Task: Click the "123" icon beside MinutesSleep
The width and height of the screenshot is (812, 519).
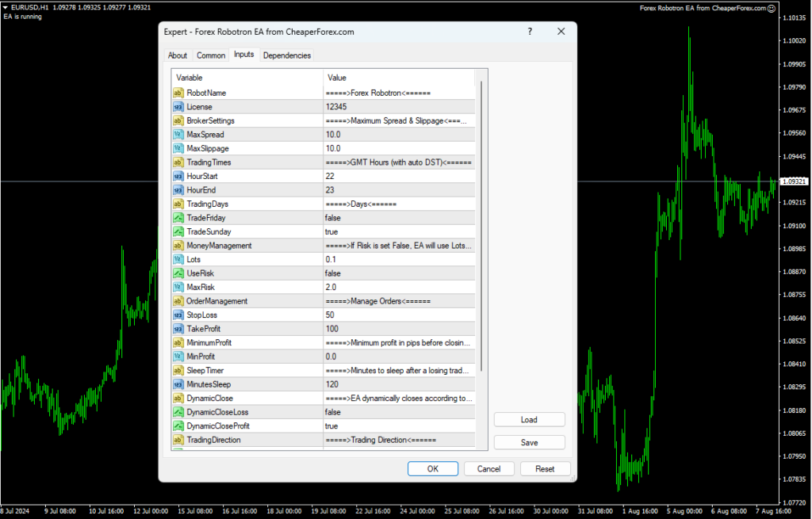Action: pos(178,384)
